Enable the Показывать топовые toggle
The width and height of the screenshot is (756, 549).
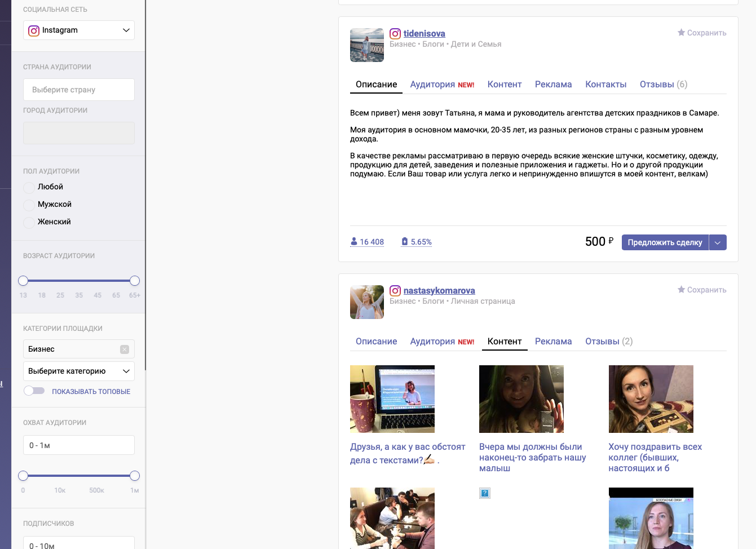(34, 391)
